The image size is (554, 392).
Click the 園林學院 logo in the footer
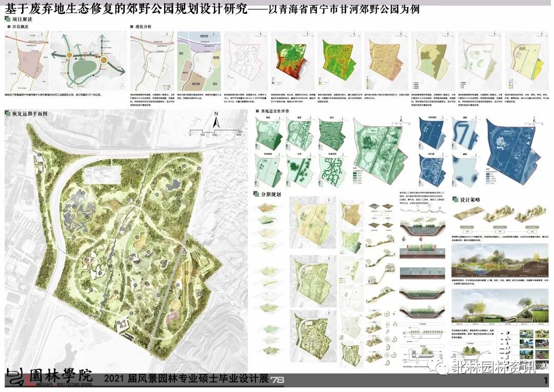point(49,378)
